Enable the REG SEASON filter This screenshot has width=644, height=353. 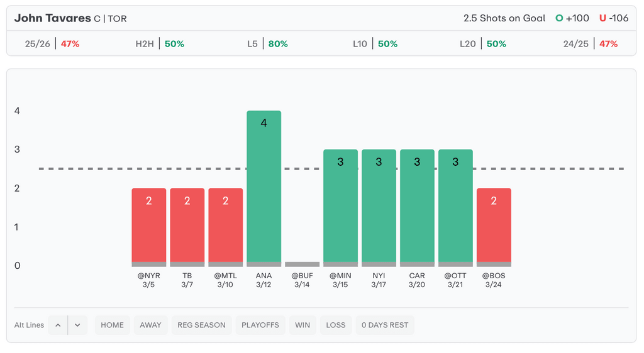tap(201, 325)
